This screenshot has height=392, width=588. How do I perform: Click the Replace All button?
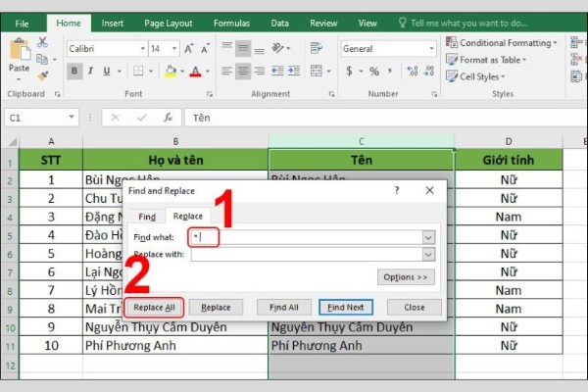(153, 307)
